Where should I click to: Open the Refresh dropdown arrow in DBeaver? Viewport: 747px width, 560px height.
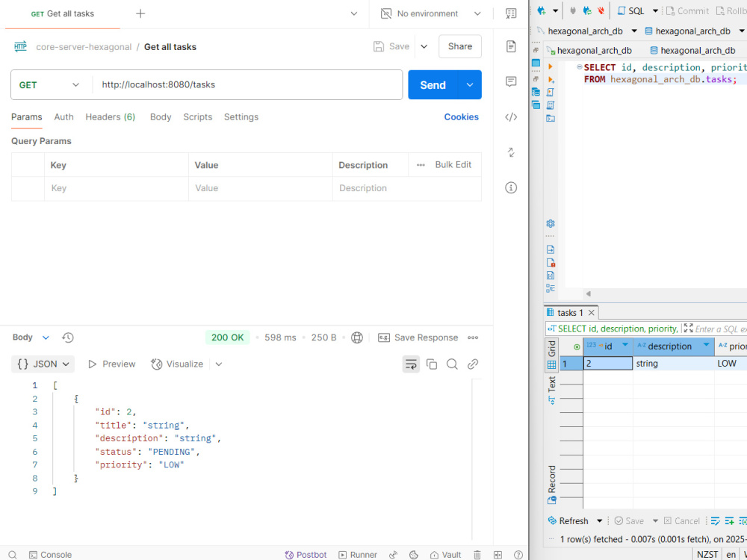coord(600,521)
